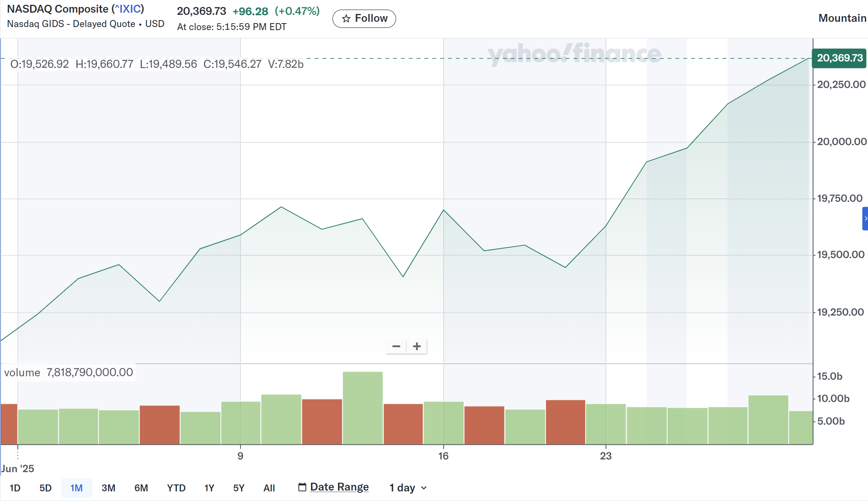
Task: Click the date axis label 23
Action: tap(606, 456)
